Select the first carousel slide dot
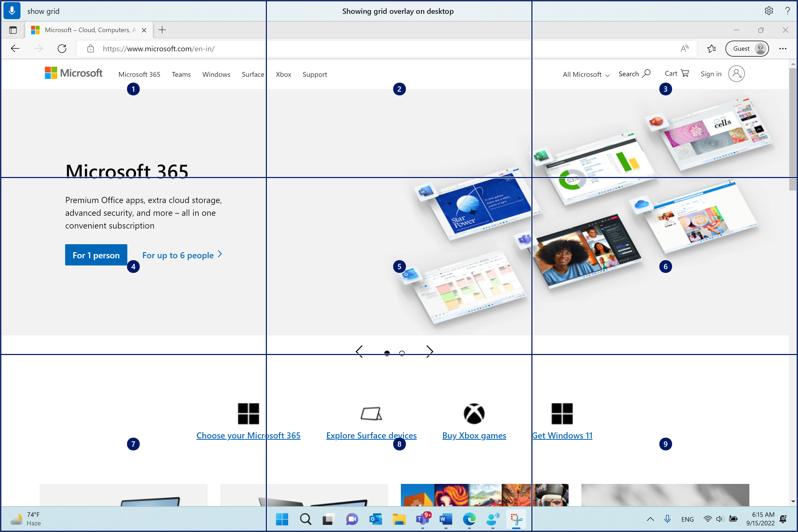Viewport: 798px width, 532px height. pos(387,353)
